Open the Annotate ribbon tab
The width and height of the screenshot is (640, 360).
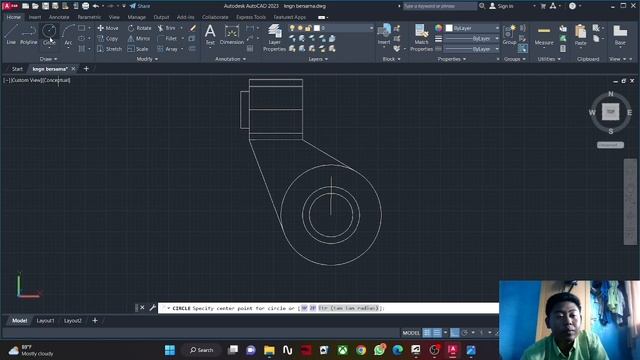tap(59, 17)
